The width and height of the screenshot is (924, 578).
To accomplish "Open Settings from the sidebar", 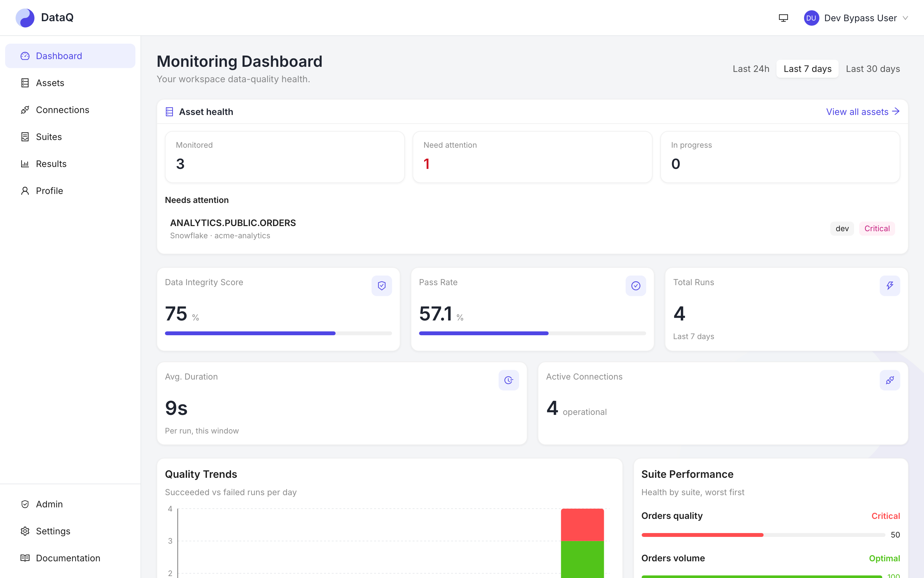I will pos(70,531).
